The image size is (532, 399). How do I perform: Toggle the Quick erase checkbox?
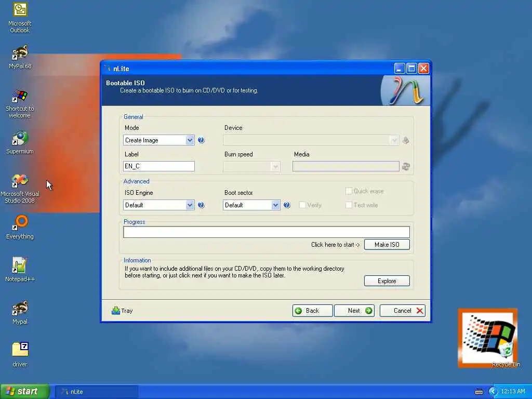click(x=349, y=191)
